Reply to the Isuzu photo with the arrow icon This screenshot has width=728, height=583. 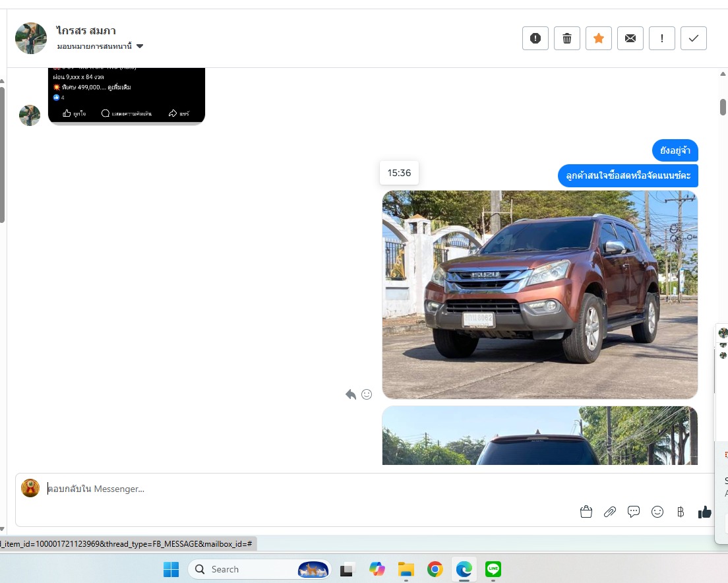tap(351, 394)
